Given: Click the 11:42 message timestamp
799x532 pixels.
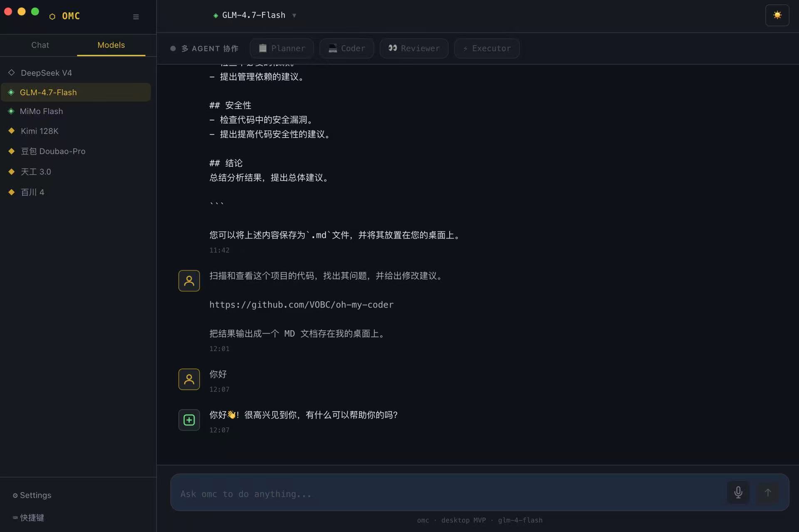Looking at the screenshot, I should tap(219, 250).
